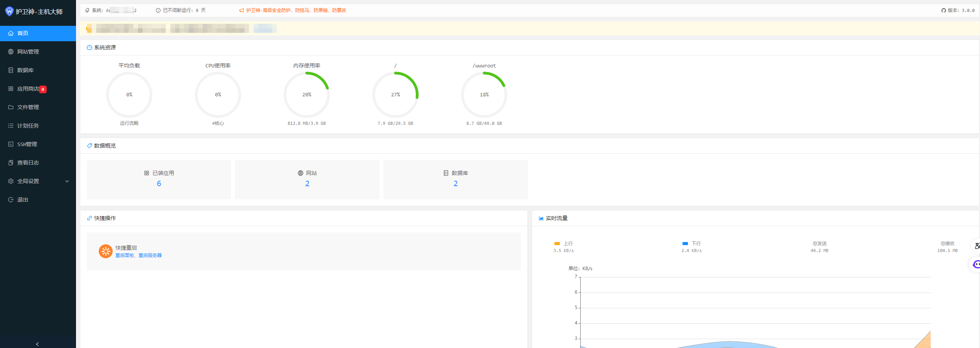Click the list icon beside 计划任务
This screenshot has width=980, height=348.
(11, 126)
